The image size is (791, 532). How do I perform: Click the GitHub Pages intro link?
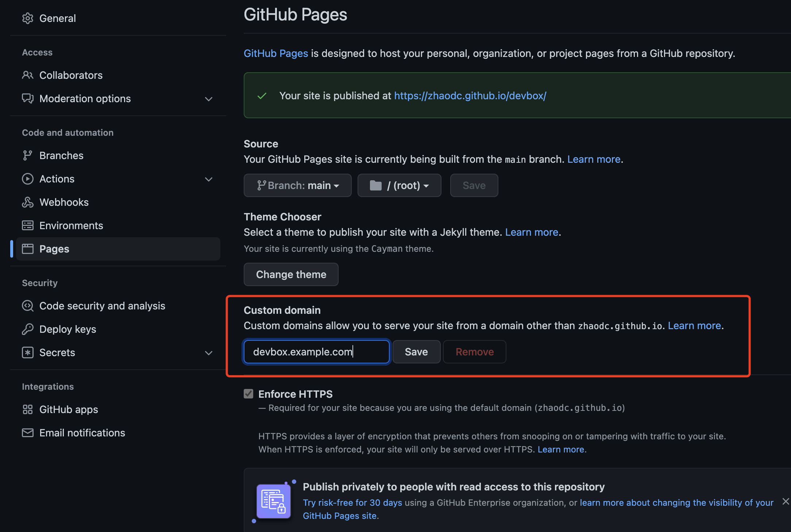click(276, 53)
